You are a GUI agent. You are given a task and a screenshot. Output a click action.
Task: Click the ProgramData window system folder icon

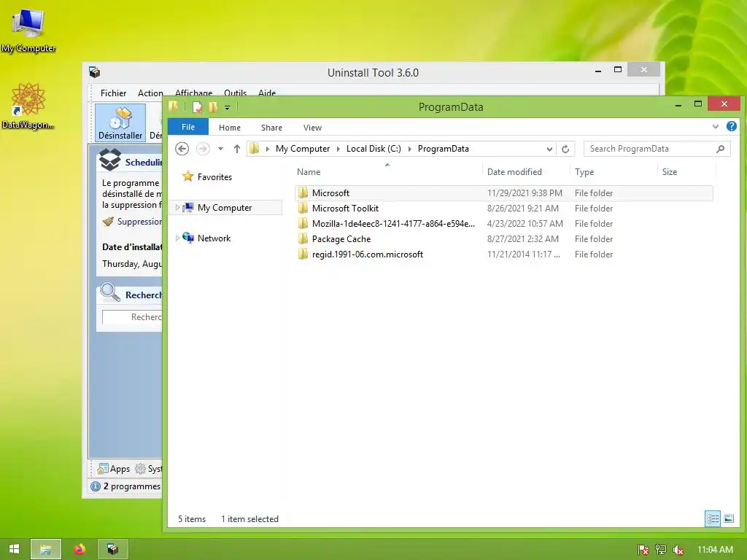point(174,106)
